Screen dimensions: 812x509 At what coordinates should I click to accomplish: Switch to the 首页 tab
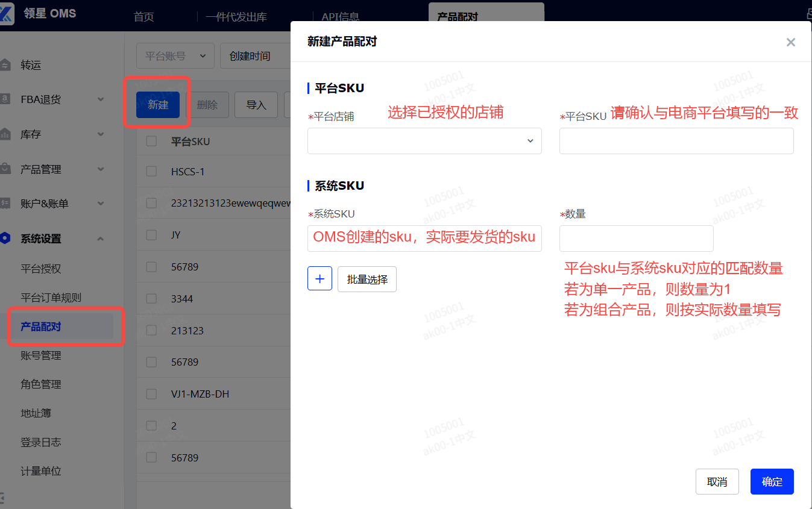(143, 17)
